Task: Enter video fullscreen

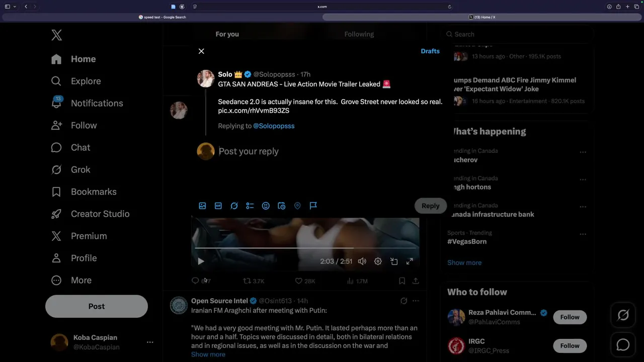Action: [x=410, y=261]
